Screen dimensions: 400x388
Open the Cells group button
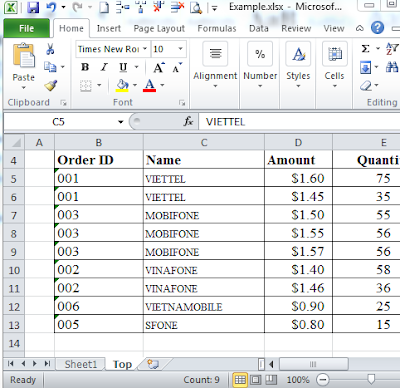pos(335,65)
